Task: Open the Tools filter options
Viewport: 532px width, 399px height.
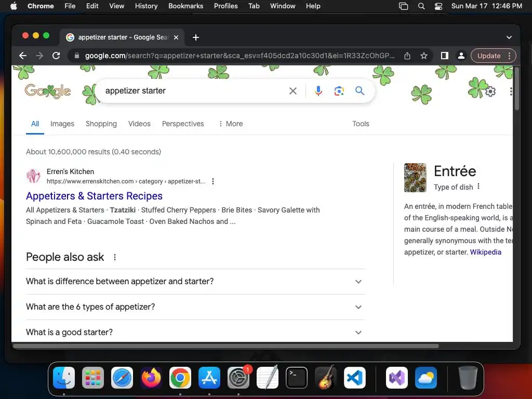Action: (x=361, y=124)
